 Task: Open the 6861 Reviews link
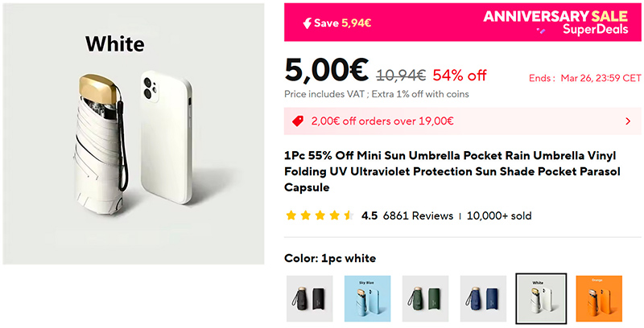coord(418,215)
